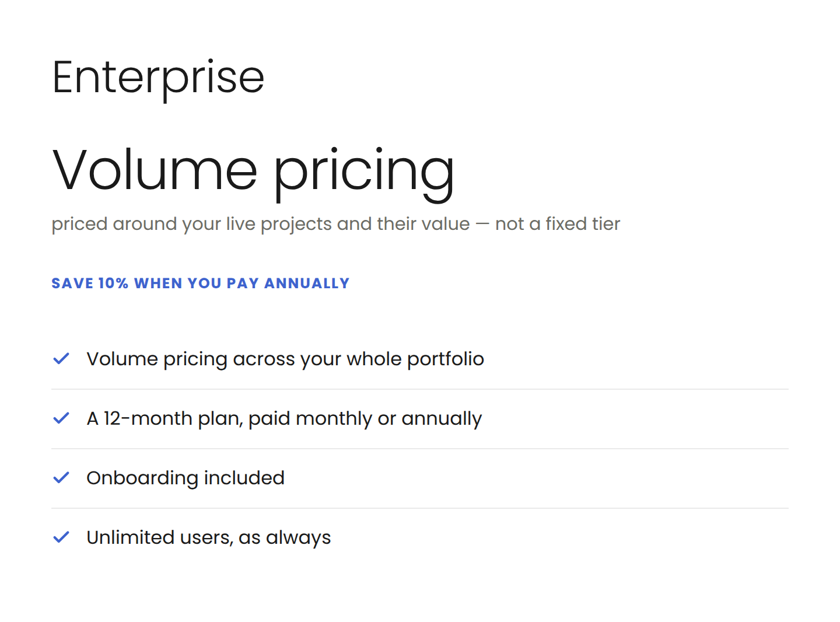840x622 pixels.
Task: Click Save 10% when you pay annually
Action: pos(201,284)
